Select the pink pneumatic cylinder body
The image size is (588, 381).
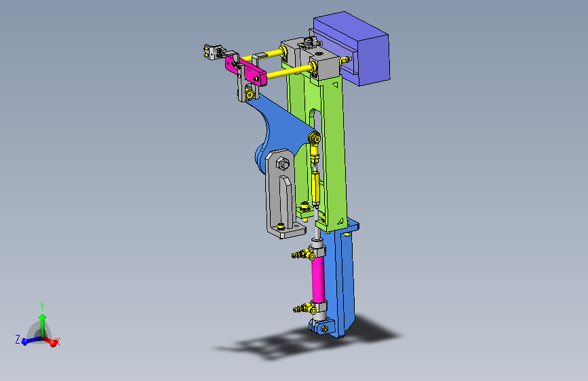point(318,279)
